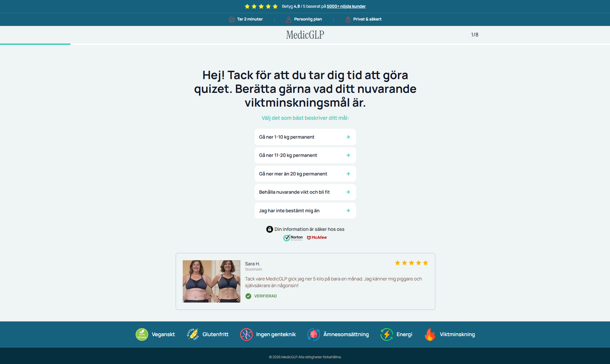
Task: Click the McAfee security badge
Action: (x=317, y=238)
